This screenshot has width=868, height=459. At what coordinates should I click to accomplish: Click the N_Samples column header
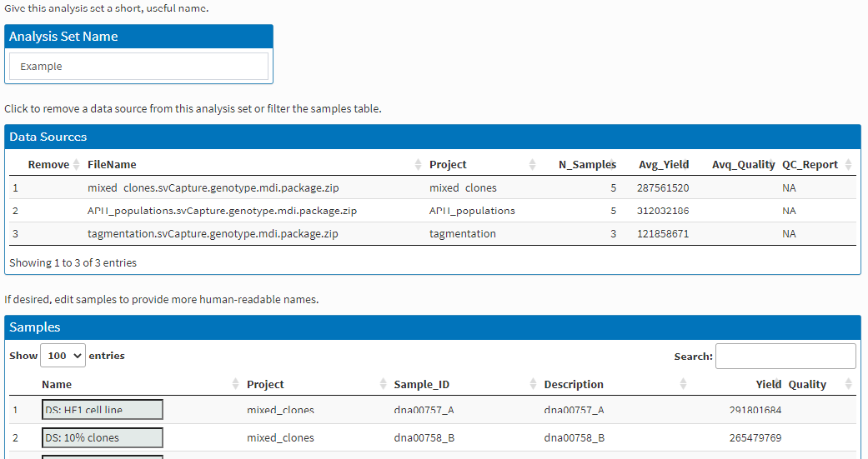(587, 165)
